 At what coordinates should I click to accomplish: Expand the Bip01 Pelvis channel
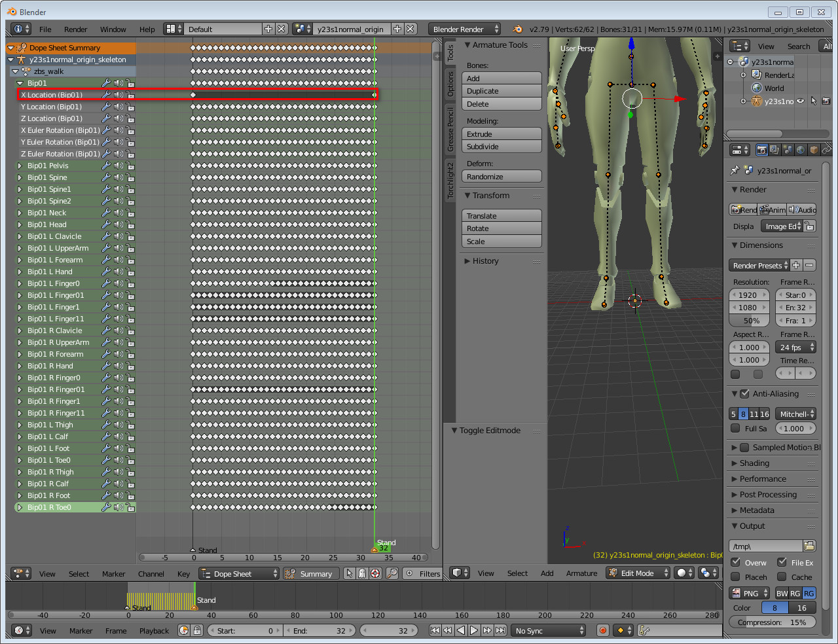tap(20, 166)
